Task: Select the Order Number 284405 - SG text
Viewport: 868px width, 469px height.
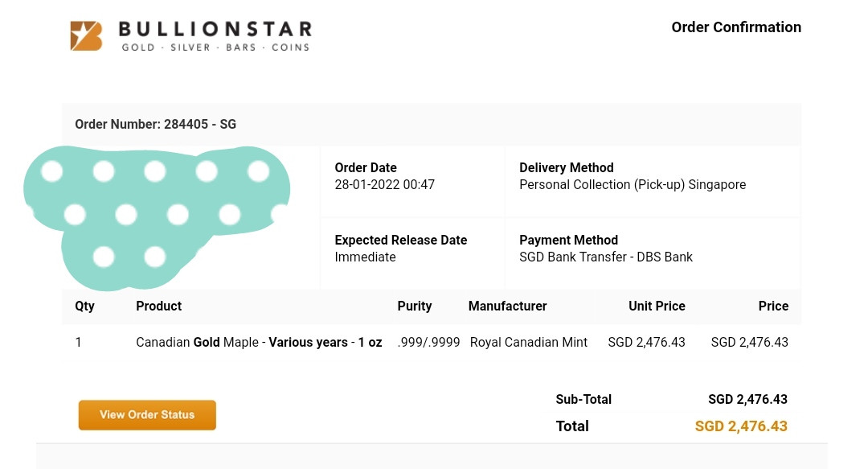Action: pyautogui.click(x=155, y=125)
